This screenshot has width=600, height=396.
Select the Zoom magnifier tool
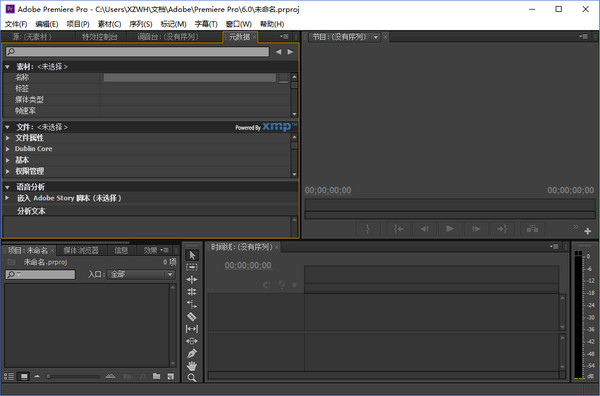pyautogui.click(x=192, y=378)
